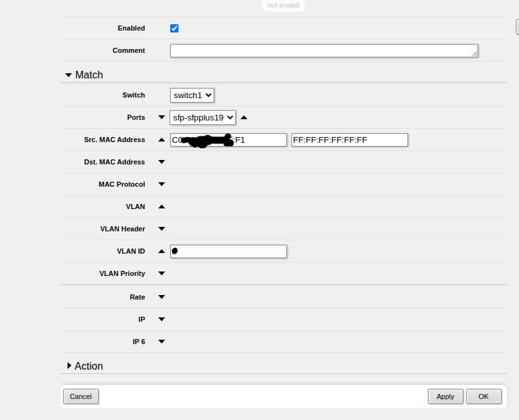The height and width of the screenshot is (420, 519).
Task: Click the VLAN ID input field
Action: pos(230,251)
